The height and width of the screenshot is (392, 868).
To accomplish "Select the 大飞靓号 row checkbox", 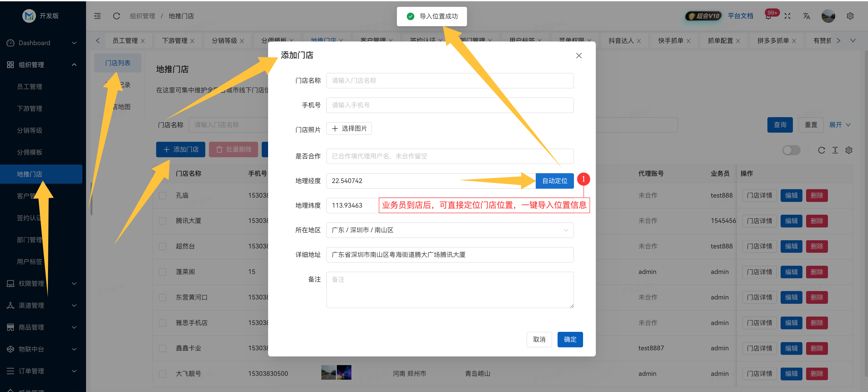I will pyautogui.click(x=163, y=374).
